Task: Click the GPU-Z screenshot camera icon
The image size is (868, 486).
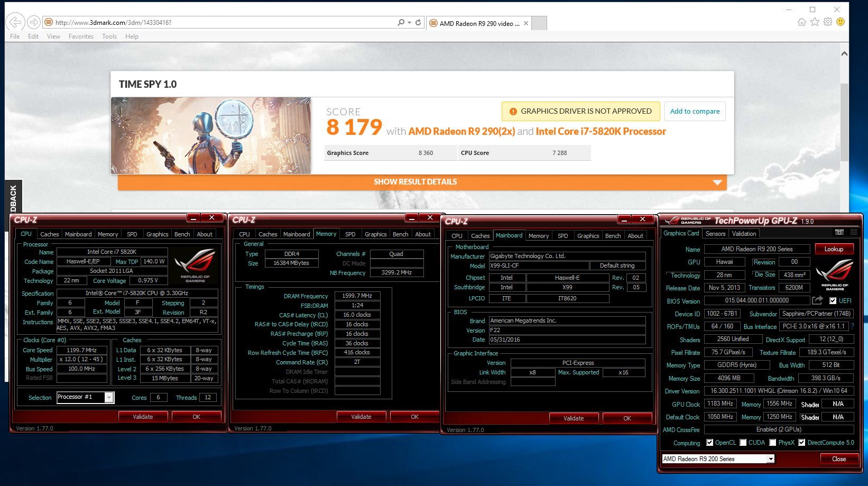Action: (839, 233)
